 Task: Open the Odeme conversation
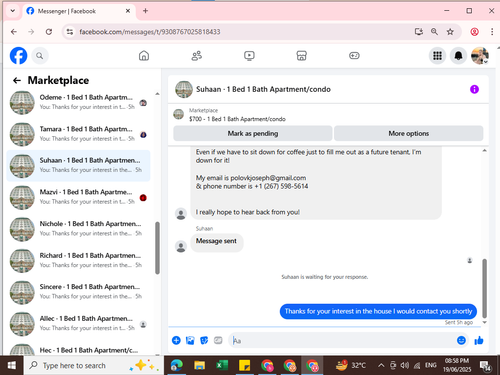[78, 102]
